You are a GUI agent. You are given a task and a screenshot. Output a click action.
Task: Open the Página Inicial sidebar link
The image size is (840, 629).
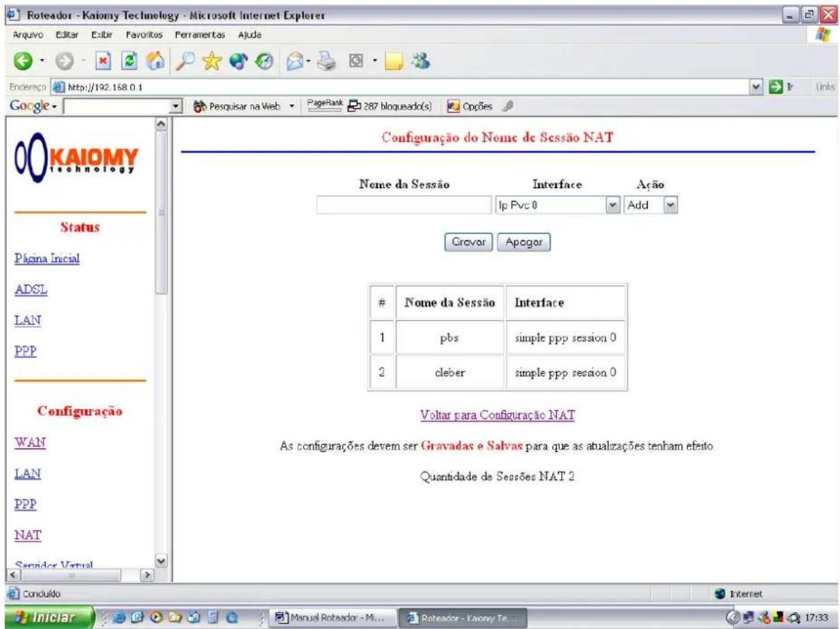[x=48, y=258]
